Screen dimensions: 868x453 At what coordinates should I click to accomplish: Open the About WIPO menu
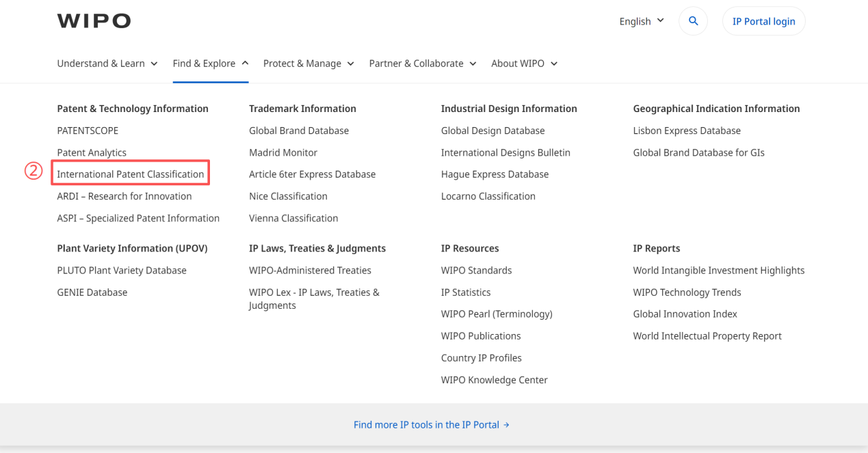tap(524, 64)
